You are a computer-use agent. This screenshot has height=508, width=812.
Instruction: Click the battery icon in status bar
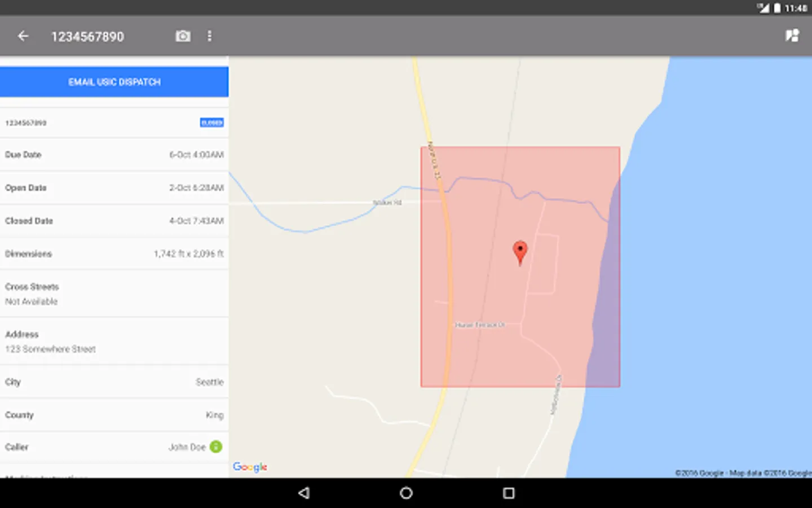[777, 8]
